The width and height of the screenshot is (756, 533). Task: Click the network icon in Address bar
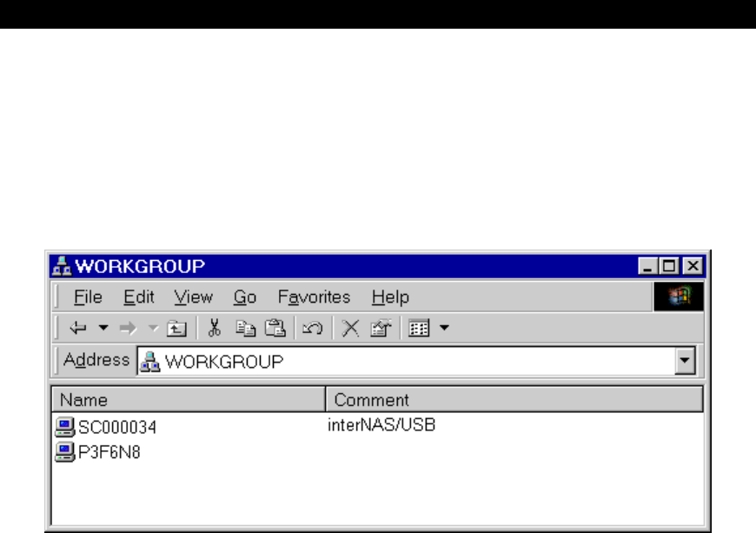pyautogui.click(x=150, y=362)
